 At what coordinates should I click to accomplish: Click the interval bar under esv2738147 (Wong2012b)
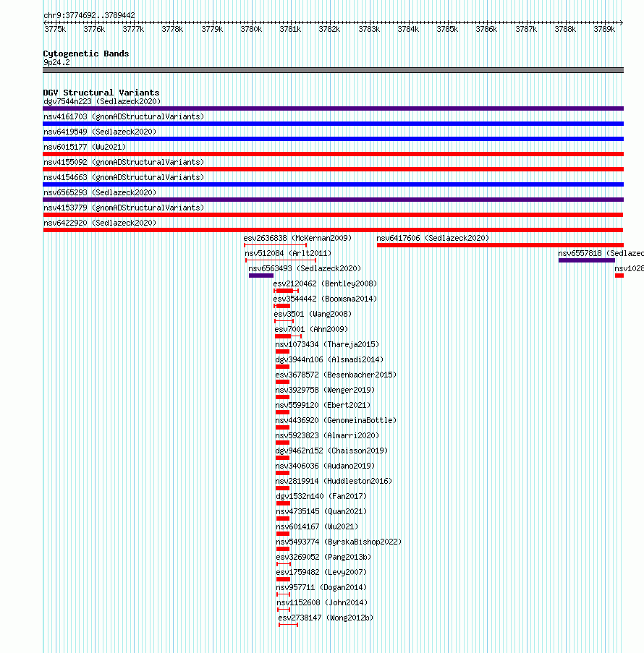click(x=289, y=625)
